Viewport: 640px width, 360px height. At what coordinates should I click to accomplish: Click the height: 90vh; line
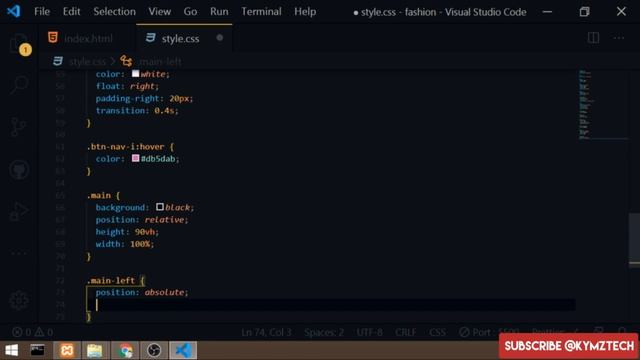pyautogui.click(x=127, y=231)
